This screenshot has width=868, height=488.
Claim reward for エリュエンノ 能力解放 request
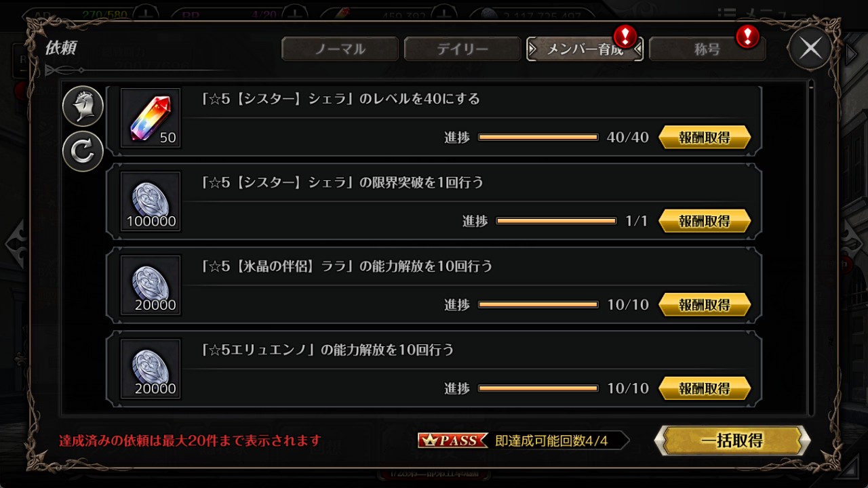tap(705, 388)
